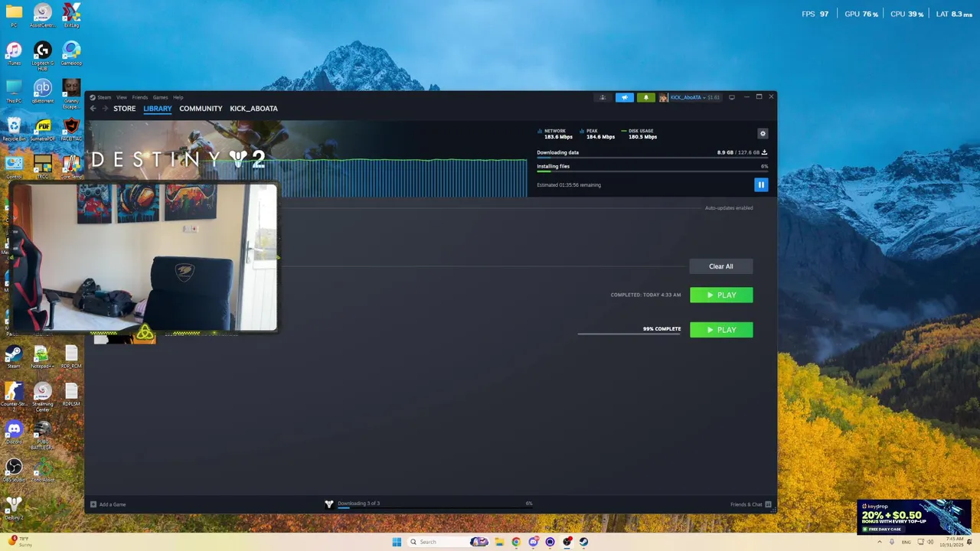980x551 pixels.
Task: Open the Windows Start menu
Action: click(397, 542)
